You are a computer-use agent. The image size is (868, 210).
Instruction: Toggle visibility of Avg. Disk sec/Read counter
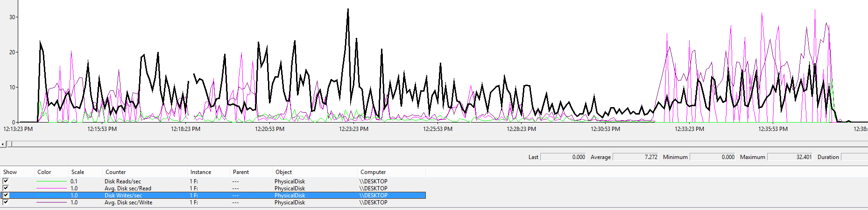click(6, 188)
